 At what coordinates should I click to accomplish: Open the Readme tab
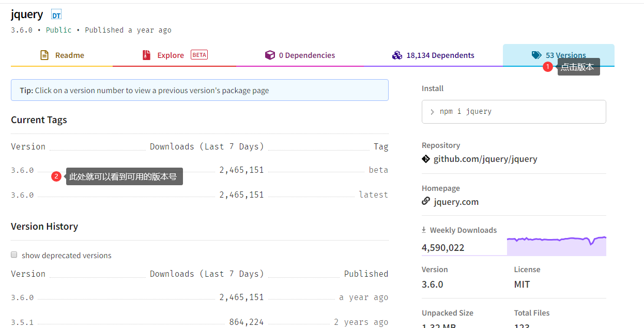tap(62, 55)
